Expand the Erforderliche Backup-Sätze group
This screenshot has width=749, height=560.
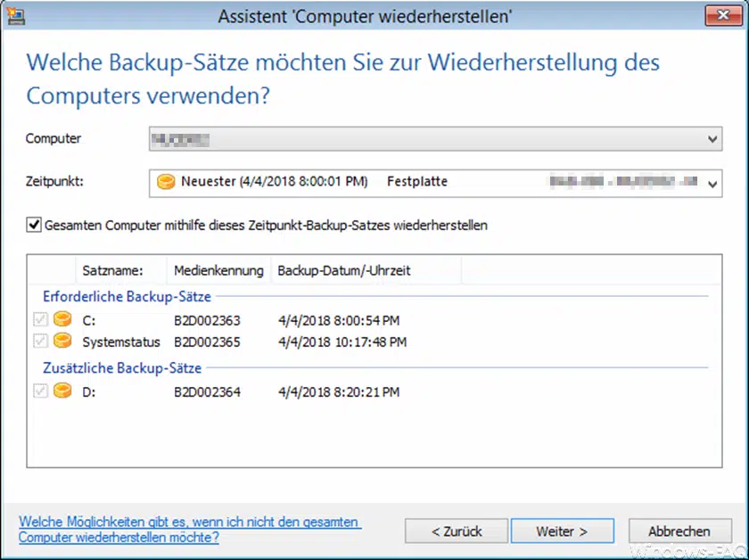coord(127,296)
